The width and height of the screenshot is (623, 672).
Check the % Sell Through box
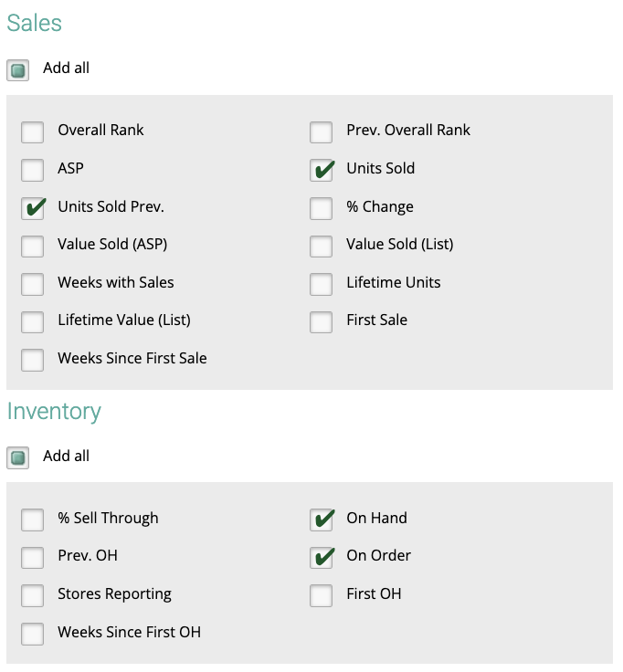click(32, 520)
